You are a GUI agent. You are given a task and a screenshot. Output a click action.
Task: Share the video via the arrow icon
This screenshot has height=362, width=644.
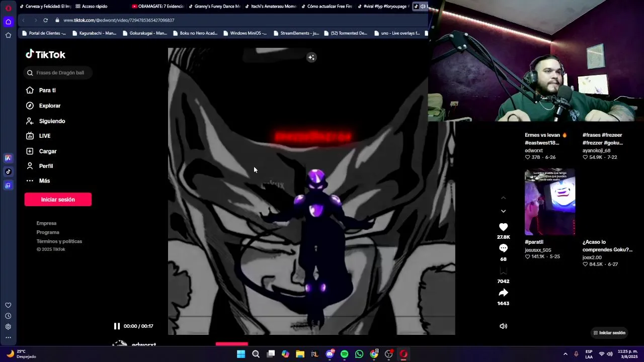(x=503, y=293)
